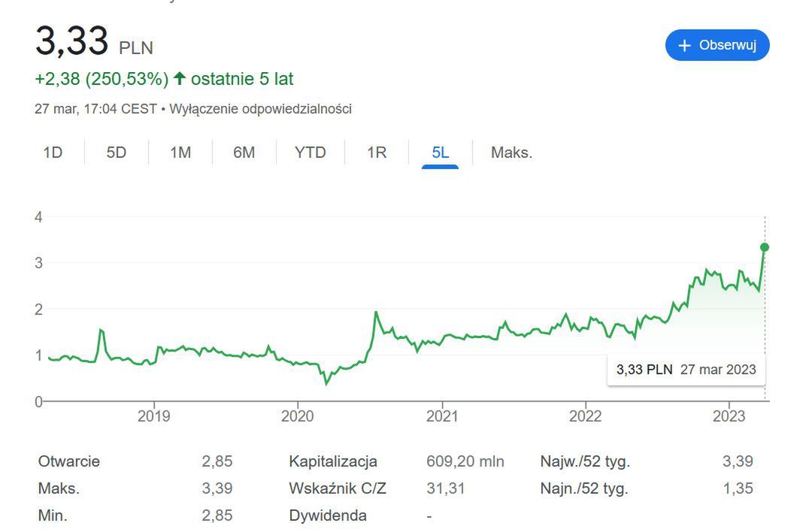This screenshot has width=812, height=532.
Task: Click the 3,33 PLN 27 mar 2023 tooltip
Action: coord(686,369)
